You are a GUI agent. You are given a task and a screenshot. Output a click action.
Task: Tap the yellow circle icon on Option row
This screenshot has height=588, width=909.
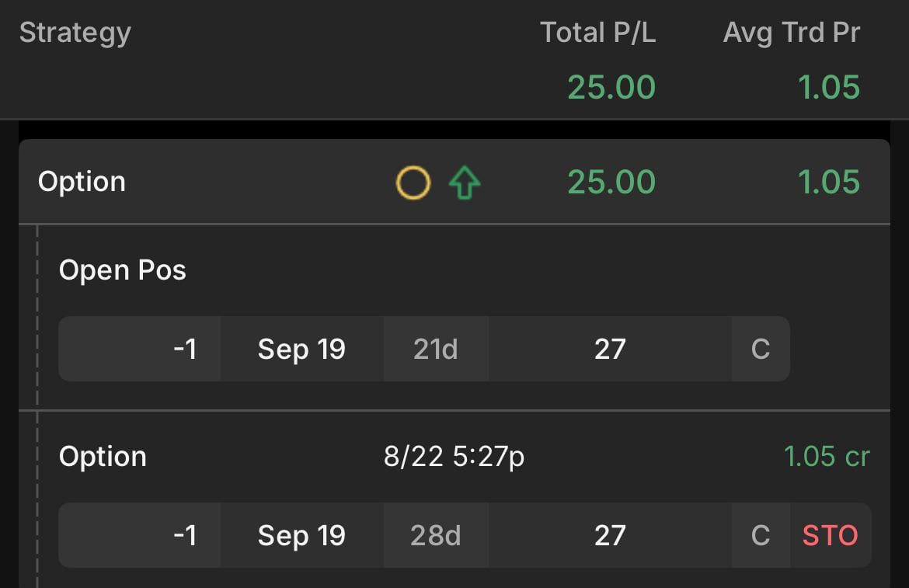[413, 183]
